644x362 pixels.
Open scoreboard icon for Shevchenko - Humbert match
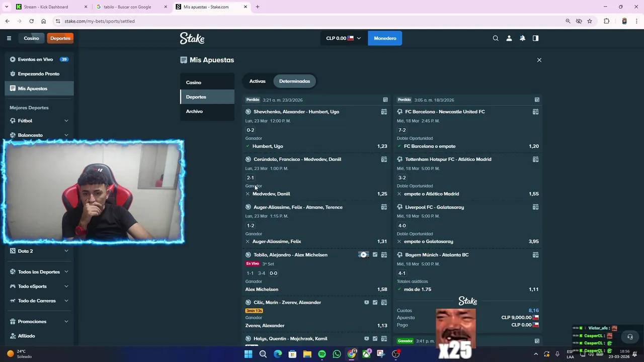click(384, 112)
